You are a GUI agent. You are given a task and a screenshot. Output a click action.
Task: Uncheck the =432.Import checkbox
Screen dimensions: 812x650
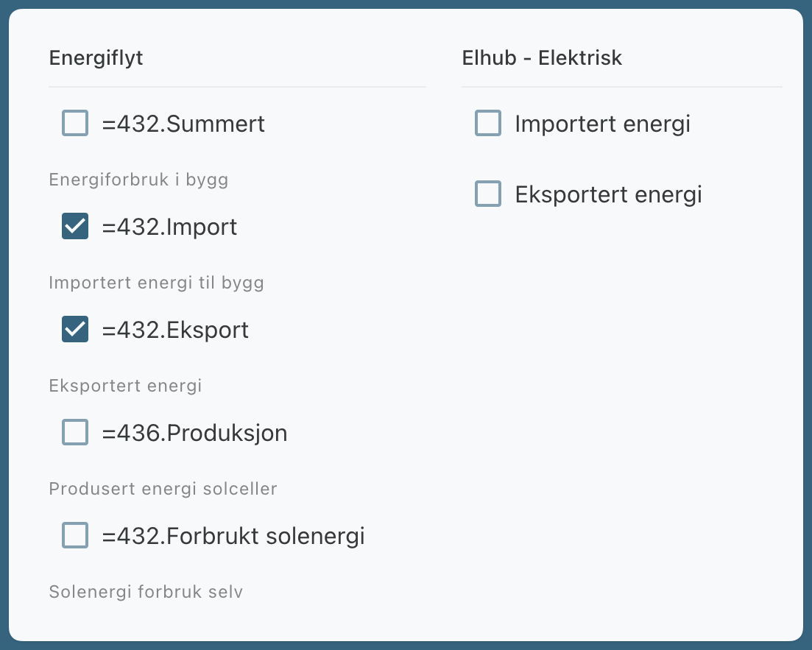(x=75, y=227)
